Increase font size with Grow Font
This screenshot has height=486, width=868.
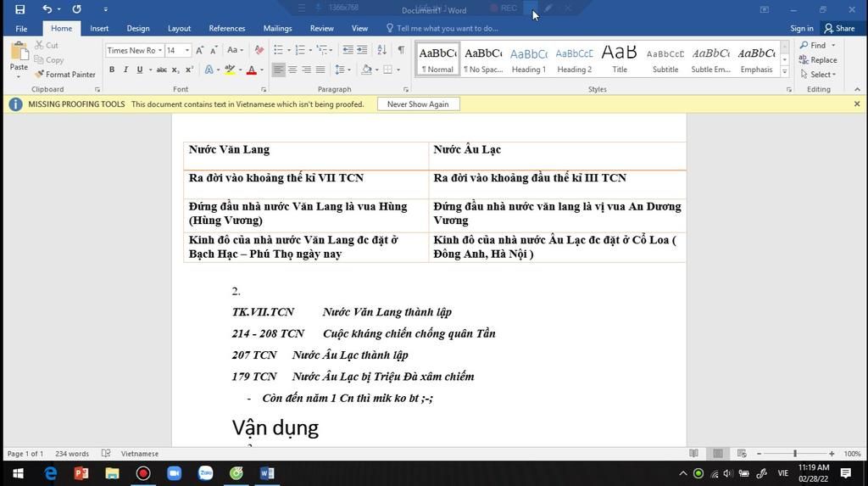[200, 50]
